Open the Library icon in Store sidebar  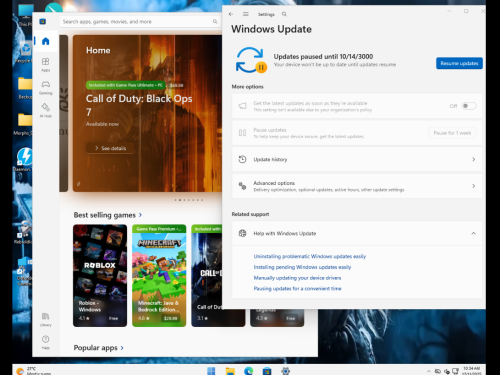[46, 319]
